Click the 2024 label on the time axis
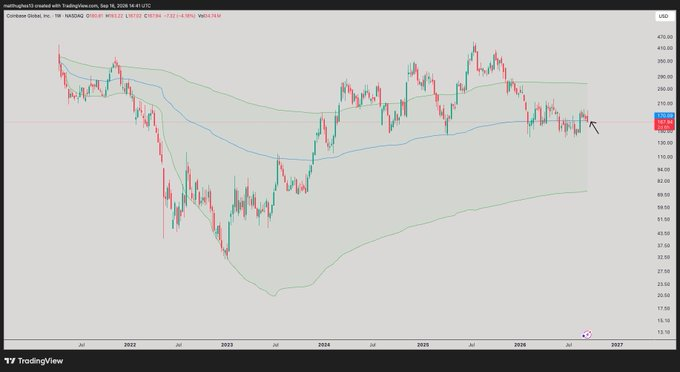The height and width of the screenshot is (372, 680). [x=324, y=345]
